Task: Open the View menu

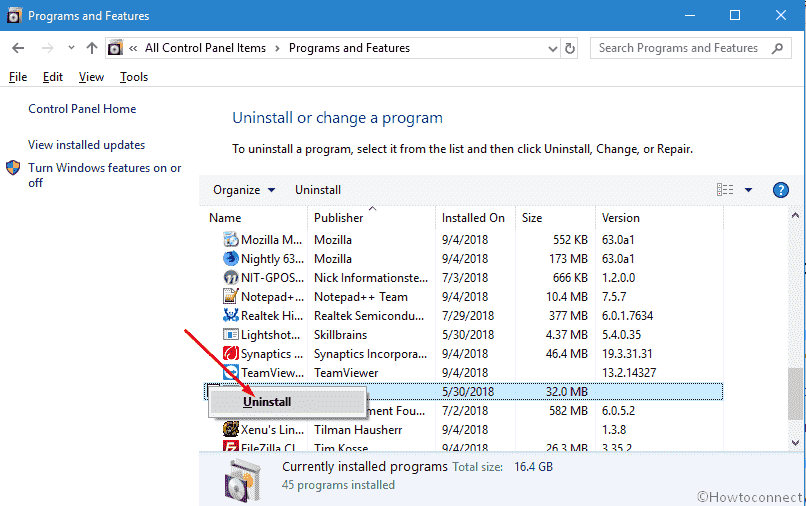Action: pyautogui.click(x=91, y=77)
